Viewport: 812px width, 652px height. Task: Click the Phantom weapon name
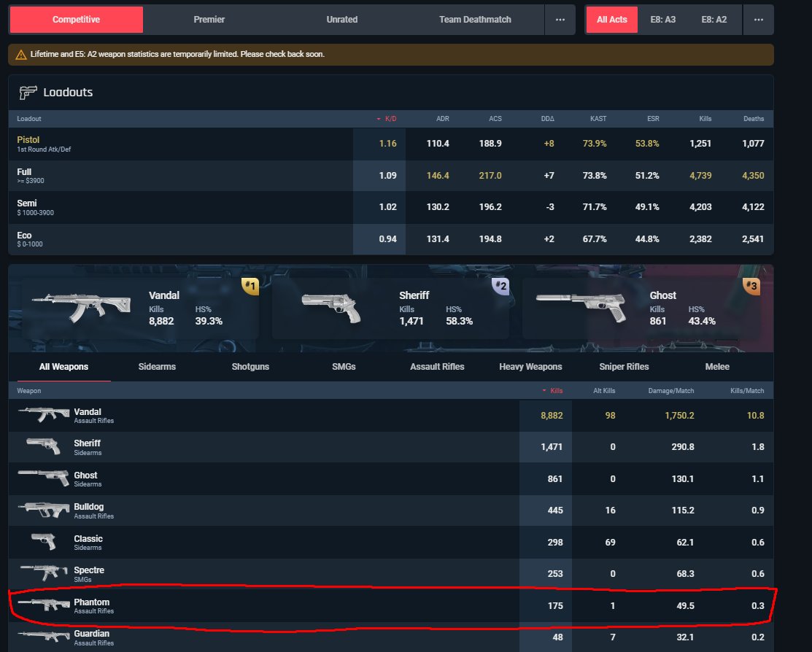pyautogui.click(x=92, y=602)
